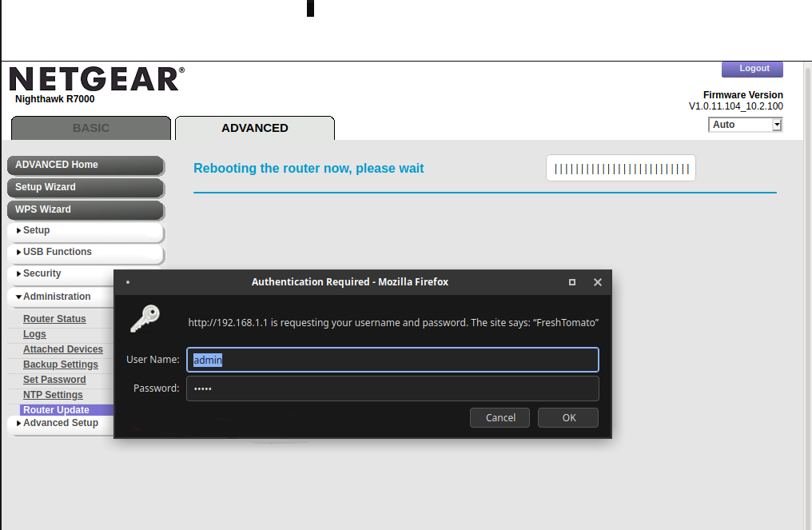Click Cancel in the authentication dialog
This screenshot has height=530, width=812.
click(x=500, y=417)
